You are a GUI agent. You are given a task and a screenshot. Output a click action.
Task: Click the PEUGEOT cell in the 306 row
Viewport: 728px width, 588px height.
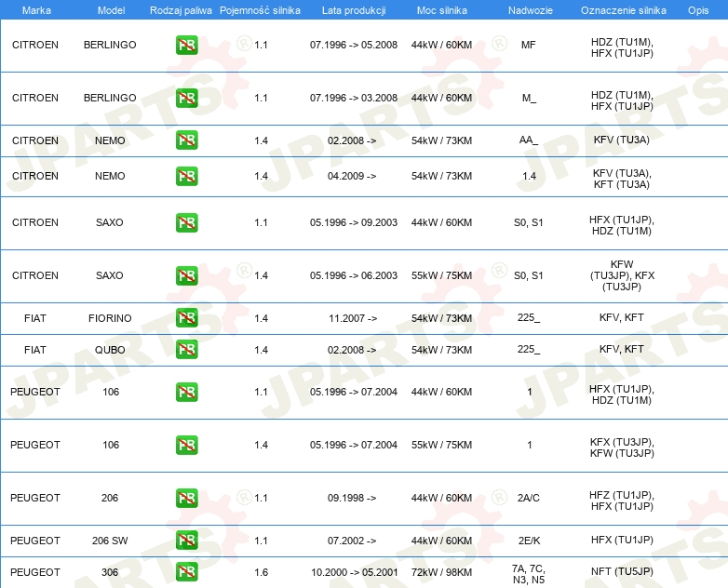(35, 572)
